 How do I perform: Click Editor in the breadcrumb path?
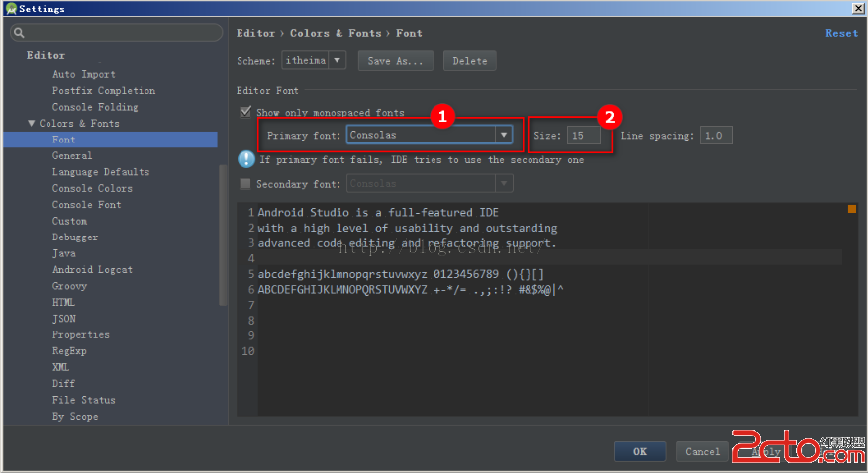click(x=255, y=33)
